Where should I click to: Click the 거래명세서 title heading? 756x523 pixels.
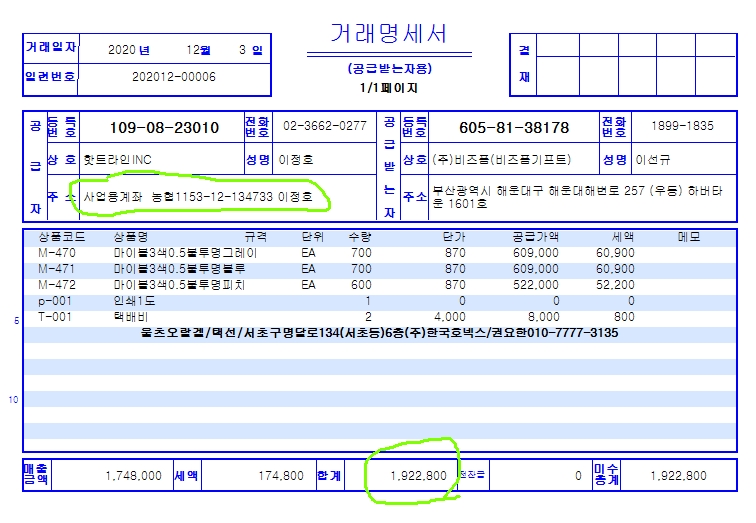pos(388,34)
